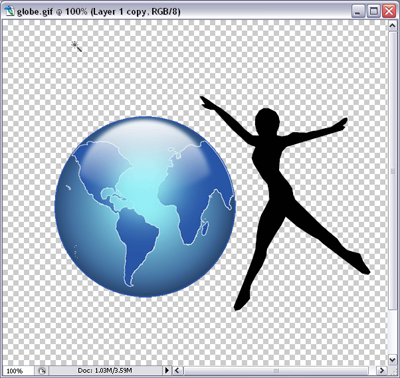Click the horizontal scrollbar left arrow
Viewport: 400px width, 378px height.
[178, 370]
